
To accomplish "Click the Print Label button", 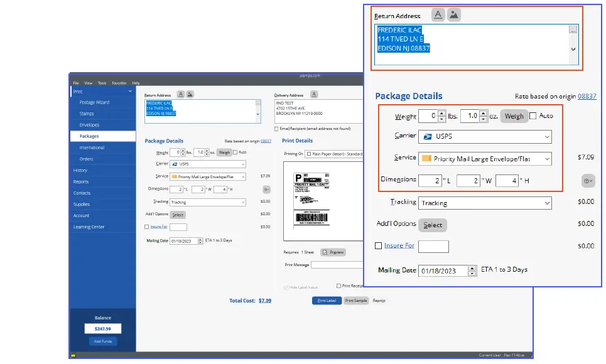I will 327,301.
